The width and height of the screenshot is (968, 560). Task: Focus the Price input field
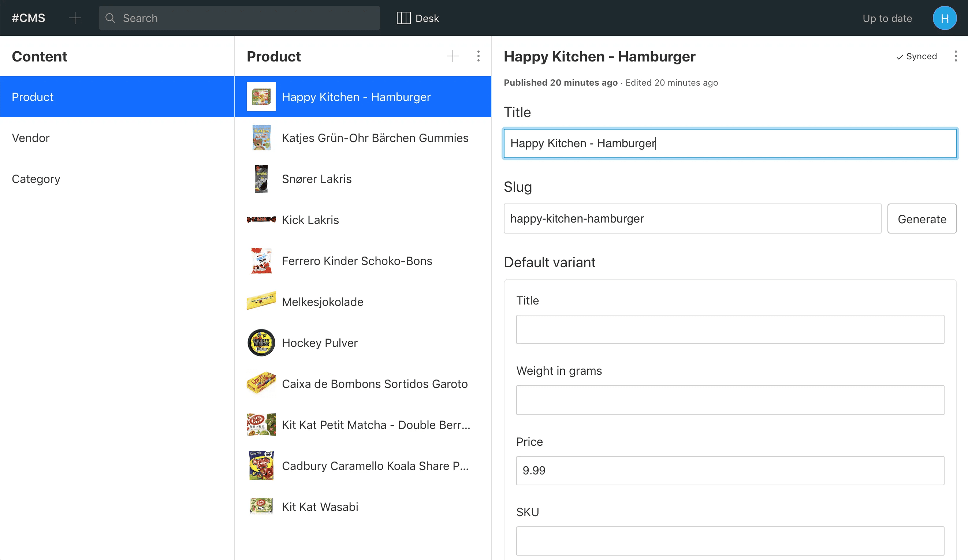(x=730, y=471)
